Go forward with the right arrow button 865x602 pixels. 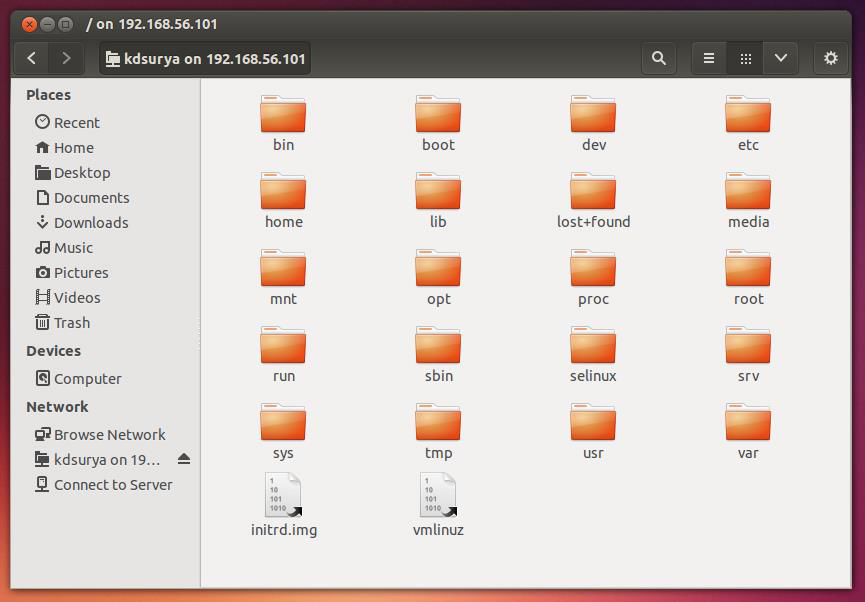tap(66, 59)
